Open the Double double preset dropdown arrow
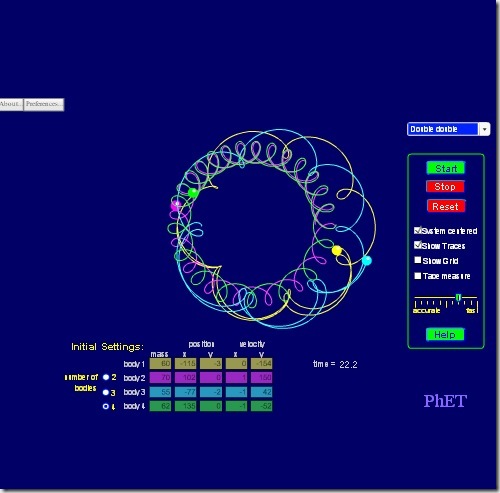The height and width of the screenshot is (493, 500). pos(484,129)
